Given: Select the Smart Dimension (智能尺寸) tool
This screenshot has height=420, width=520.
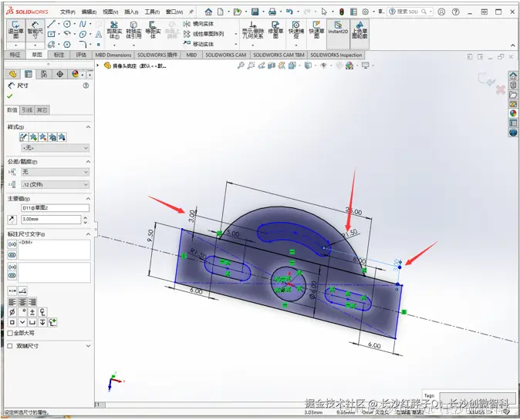Looking at the screenshot, I should (x=35, y=30).
